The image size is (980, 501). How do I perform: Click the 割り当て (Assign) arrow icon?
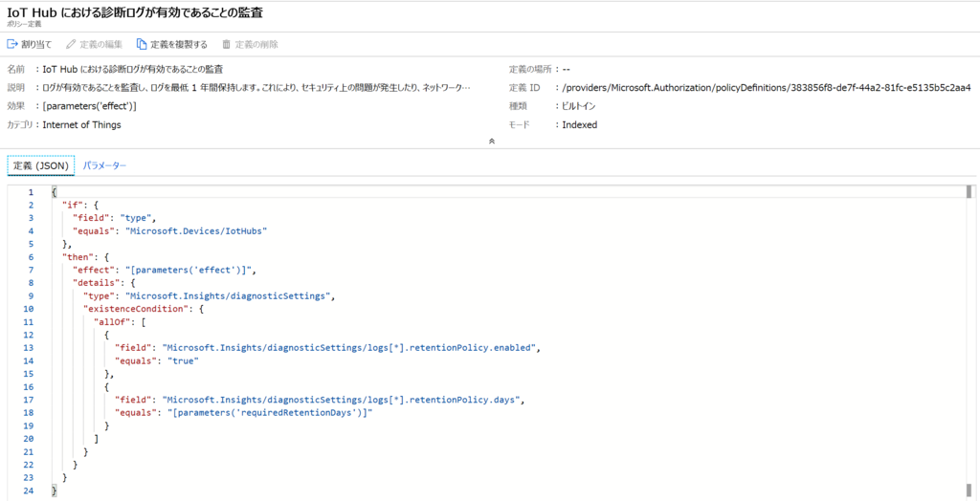click(x=12, y=44)
